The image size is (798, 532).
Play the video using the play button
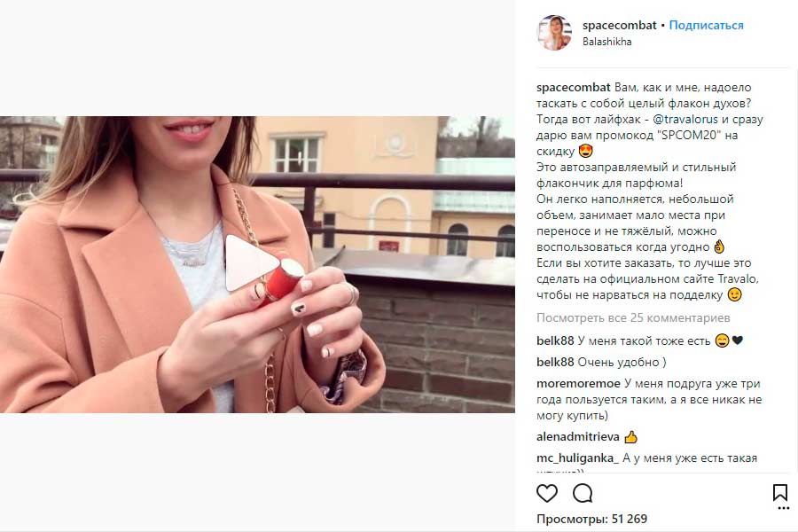(252, 263)
